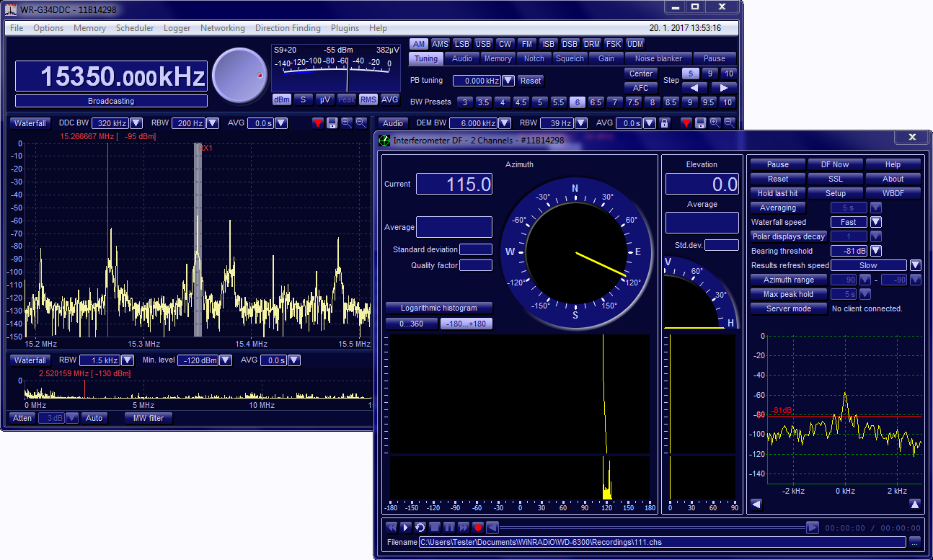Click the red marker triangle on the spectrum toolbar
Screen dimensions: 933x560
(x=318, y=123)
